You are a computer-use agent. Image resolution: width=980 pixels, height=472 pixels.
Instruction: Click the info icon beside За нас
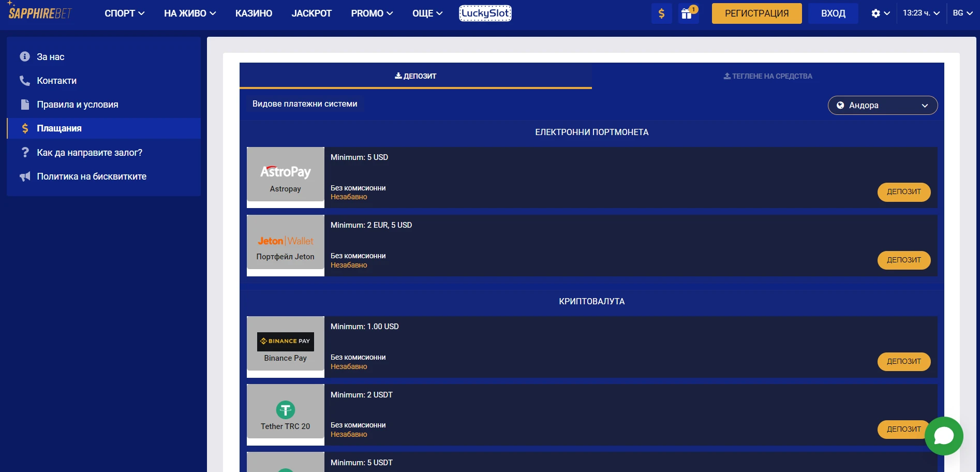[x=25, y=56]
